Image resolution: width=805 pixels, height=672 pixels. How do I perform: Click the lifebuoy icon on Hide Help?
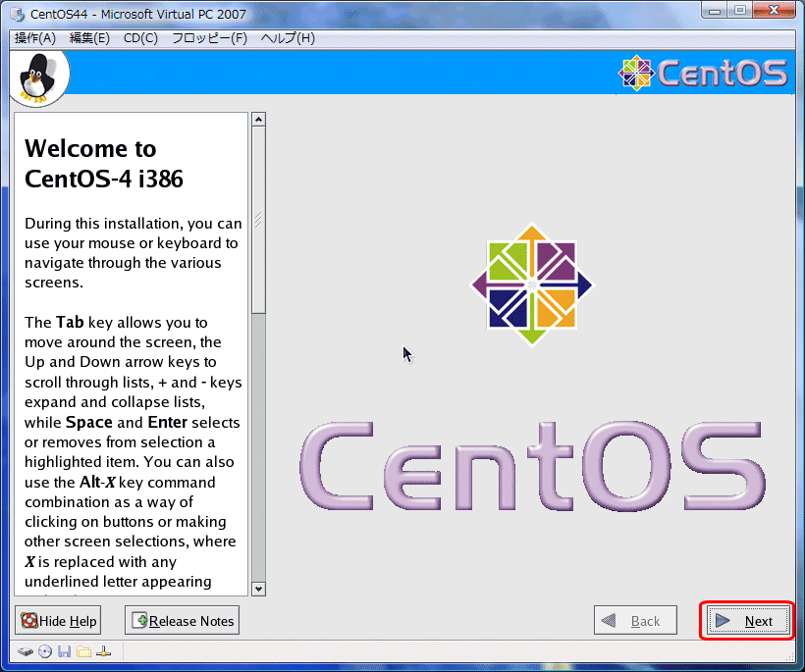(x=29, y=620)
